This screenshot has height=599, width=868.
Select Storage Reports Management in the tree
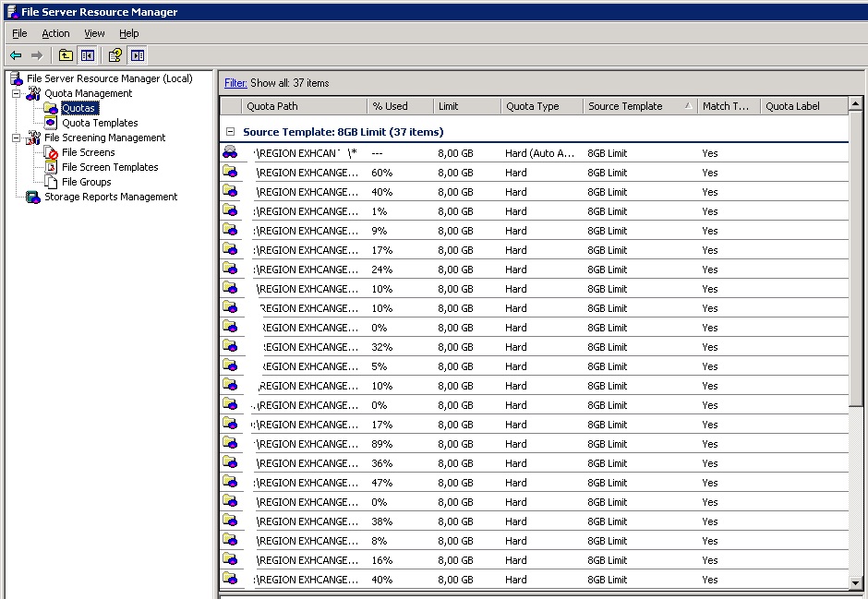click(x=111, y=197)
